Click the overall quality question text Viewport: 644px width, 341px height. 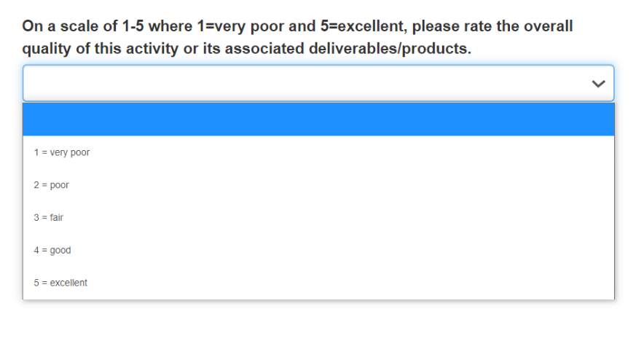point(297,38)
